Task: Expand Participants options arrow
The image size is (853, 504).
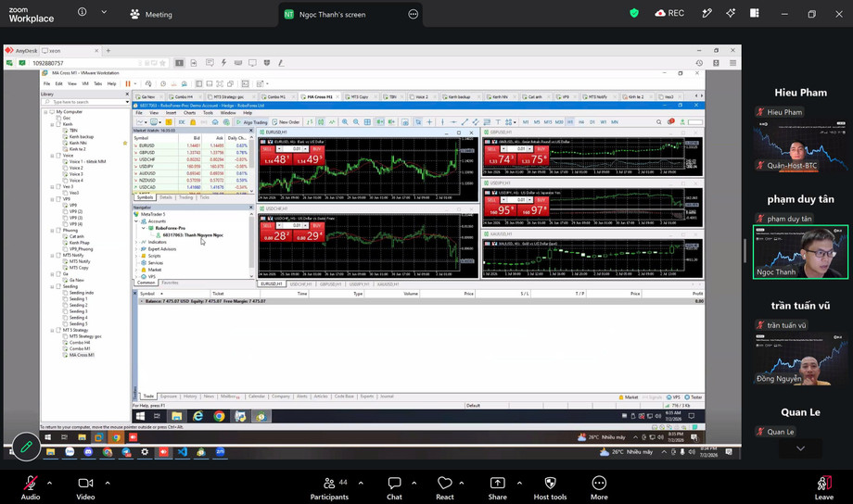Action: [x=361, y=483]
